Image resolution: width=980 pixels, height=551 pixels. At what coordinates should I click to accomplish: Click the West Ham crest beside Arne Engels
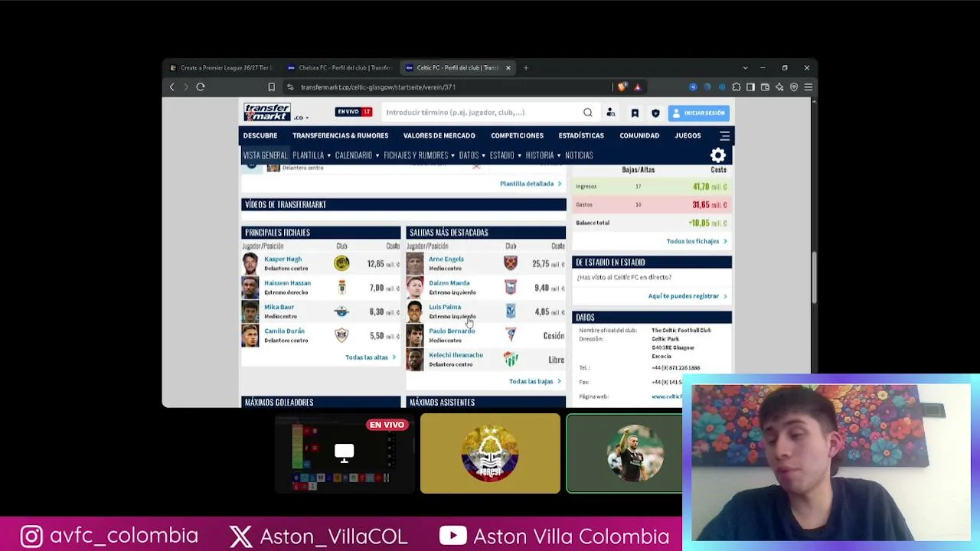tap(511, 264)
